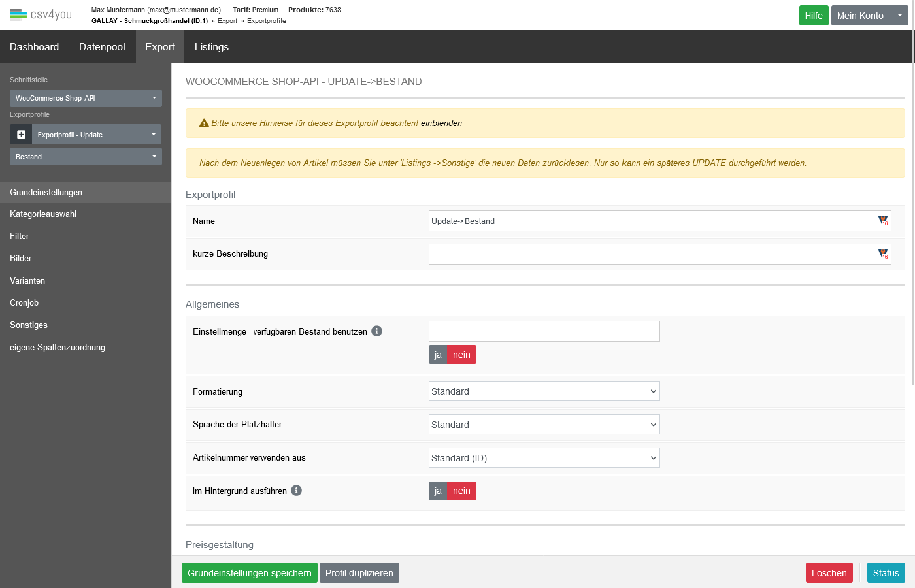915x588 pixels.
Task: Click the placeholder icon in Name field
Action: [x=883, y=221]
